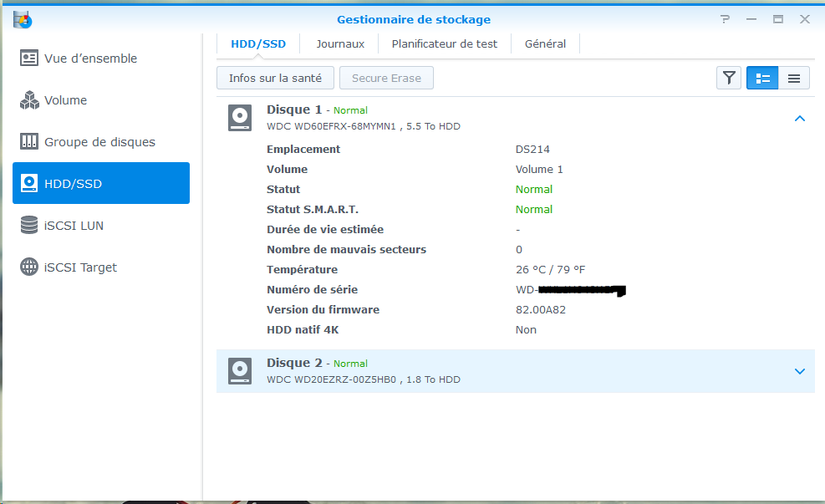Switch to detailed list view mode

tap(762, 79)
